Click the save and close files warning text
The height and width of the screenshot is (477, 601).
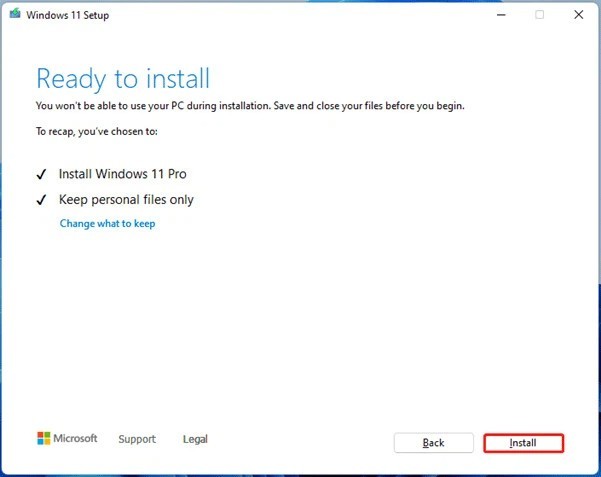click(x=250, y=105)
